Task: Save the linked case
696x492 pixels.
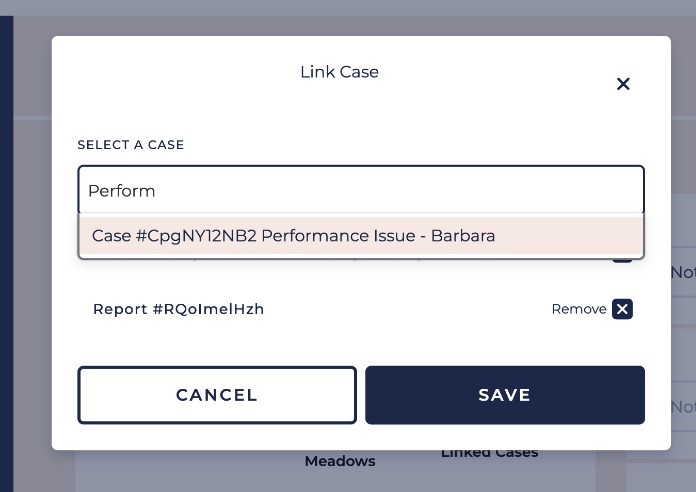Action: 504,395
